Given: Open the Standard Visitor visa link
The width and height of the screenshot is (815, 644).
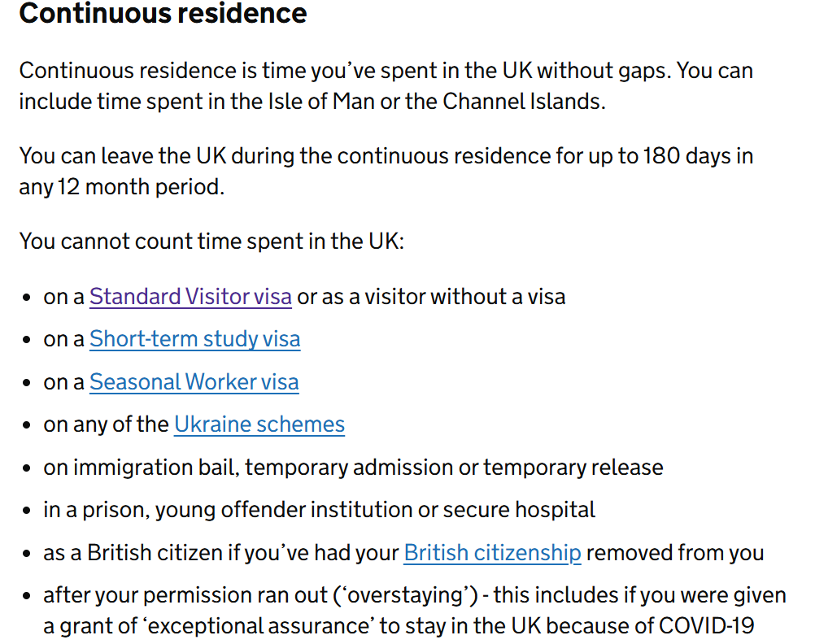Looking at the screenshot, I should tap(190, 297).
